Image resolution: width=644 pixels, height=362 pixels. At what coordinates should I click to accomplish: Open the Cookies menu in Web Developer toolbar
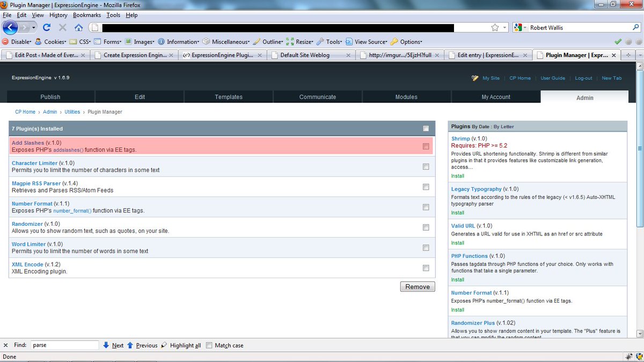pos(51,41)
